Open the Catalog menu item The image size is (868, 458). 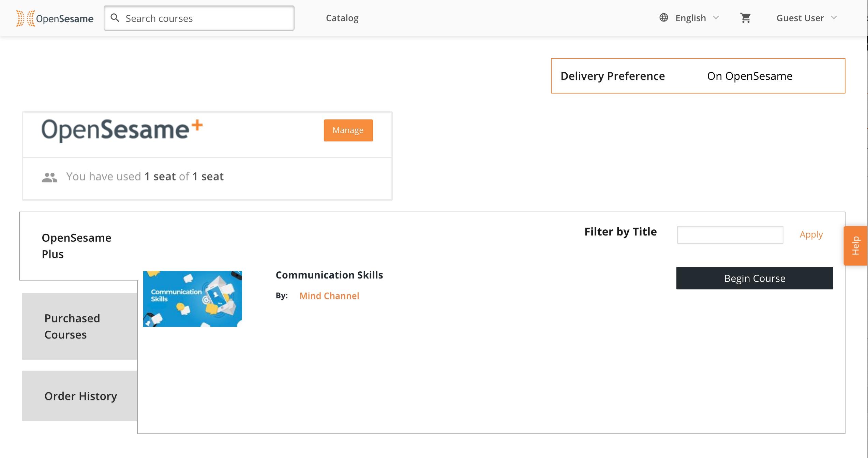pyautogui.click(x=342, y=18)
